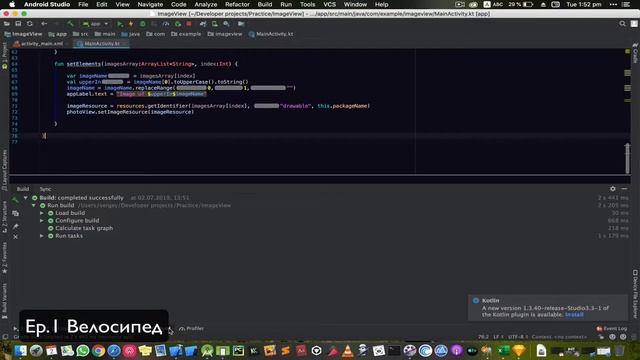Open the Sync tab in the build panel
This screenshot has width=640, height=360.
point(45,189)
